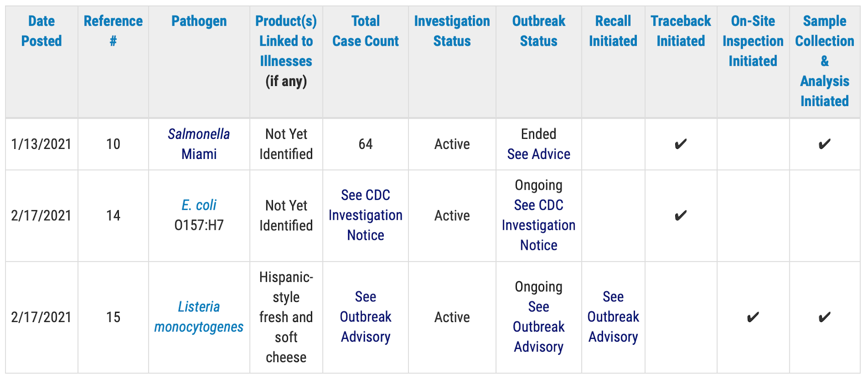The height and width of the screenshot is (380, 868).
Task: Click the Investigation Status column header
Action: [452, 31]
